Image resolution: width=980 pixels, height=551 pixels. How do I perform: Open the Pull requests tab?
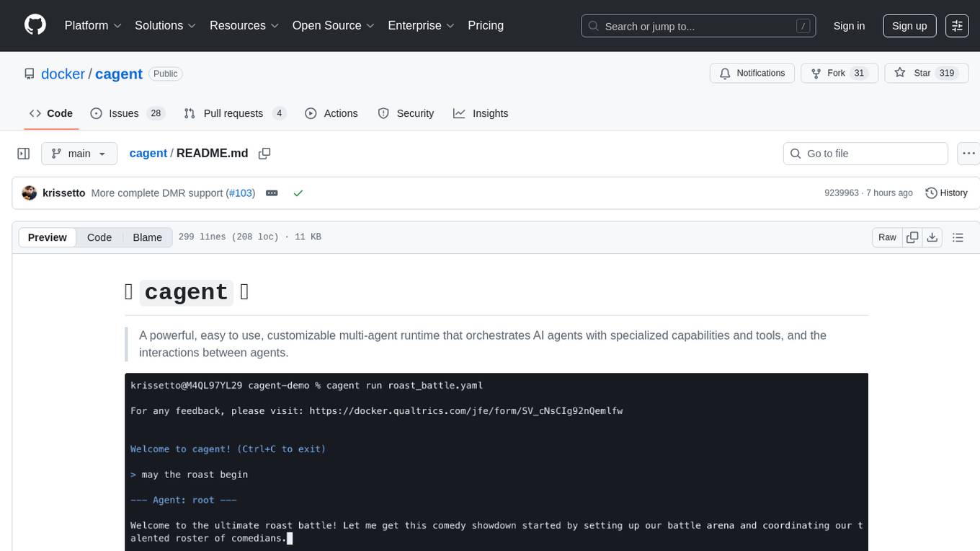[235, 113]
